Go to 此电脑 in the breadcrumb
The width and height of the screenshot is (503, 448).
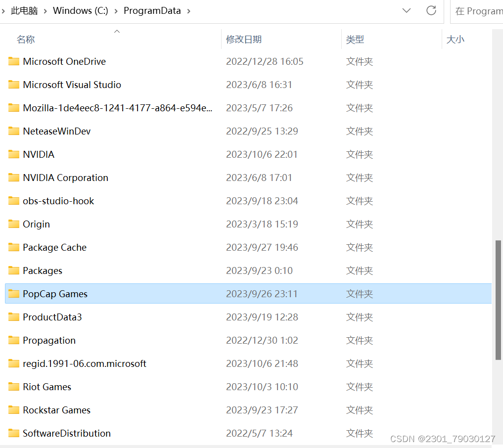click(x=24, y=11)
